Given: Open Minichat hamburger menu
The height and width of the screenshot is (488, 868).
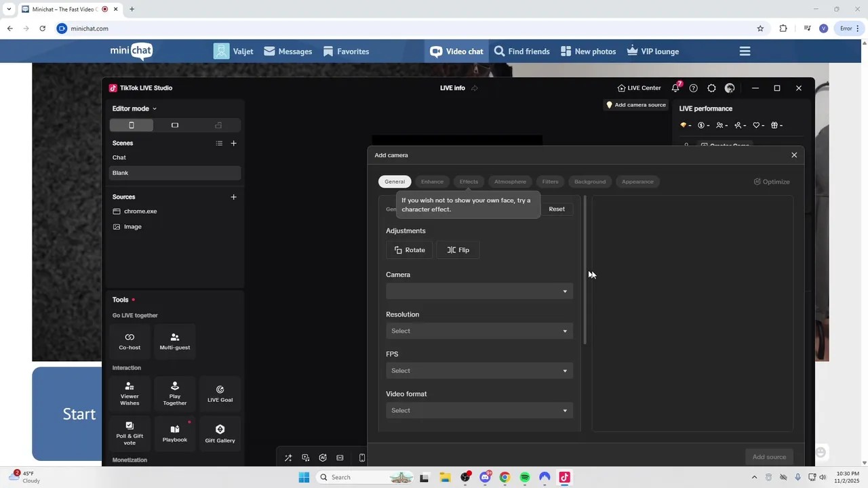Looking at the screenshot, I should 745,52.
